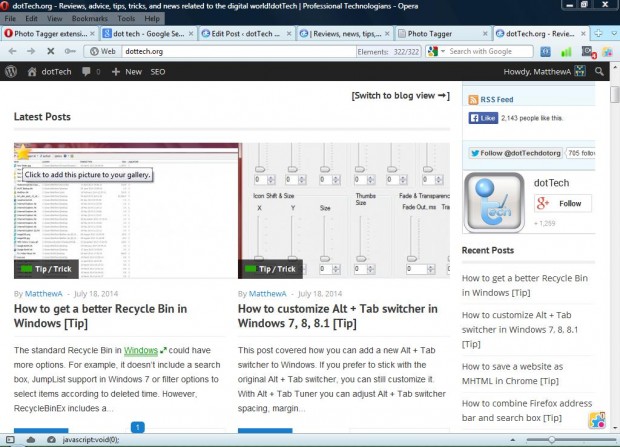Open the Help menu
Screen dimensions: 620x447
click(x=152, y=19)
